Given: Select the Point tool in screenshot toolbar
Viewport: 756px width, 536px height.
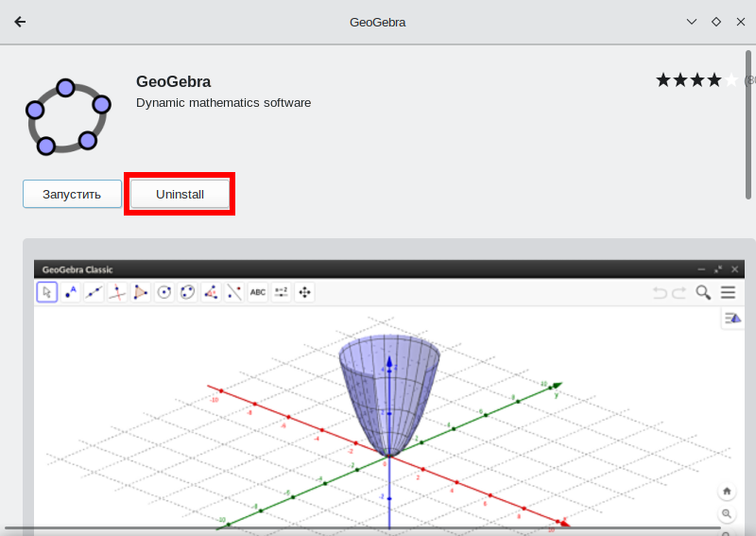Looking at the screenshot, I should [70, 292].
